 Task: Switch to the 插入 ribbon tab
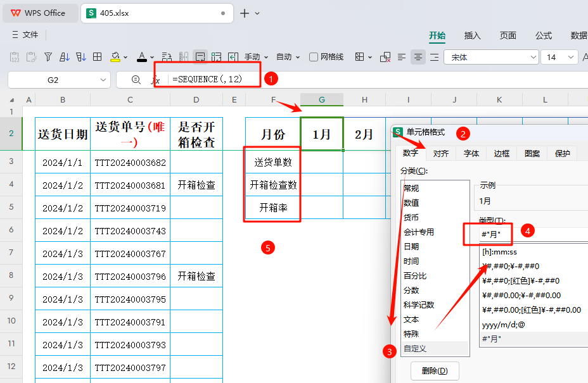point(473,35)
